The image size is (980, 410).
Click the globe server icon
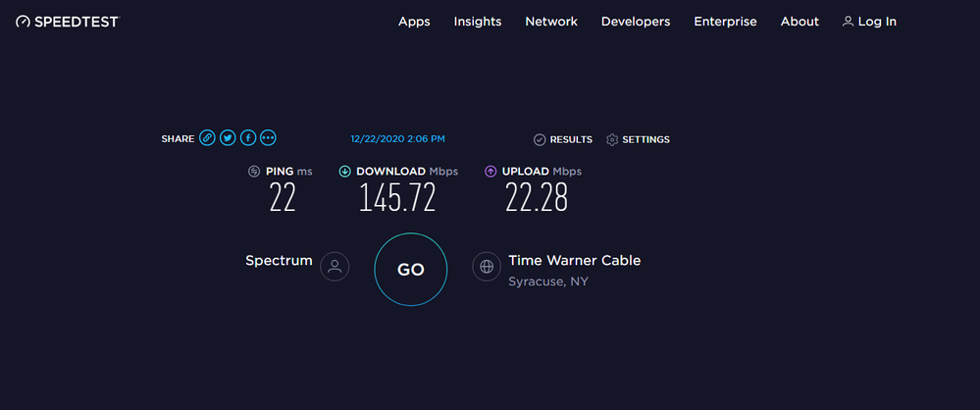[x=487, y=266]
